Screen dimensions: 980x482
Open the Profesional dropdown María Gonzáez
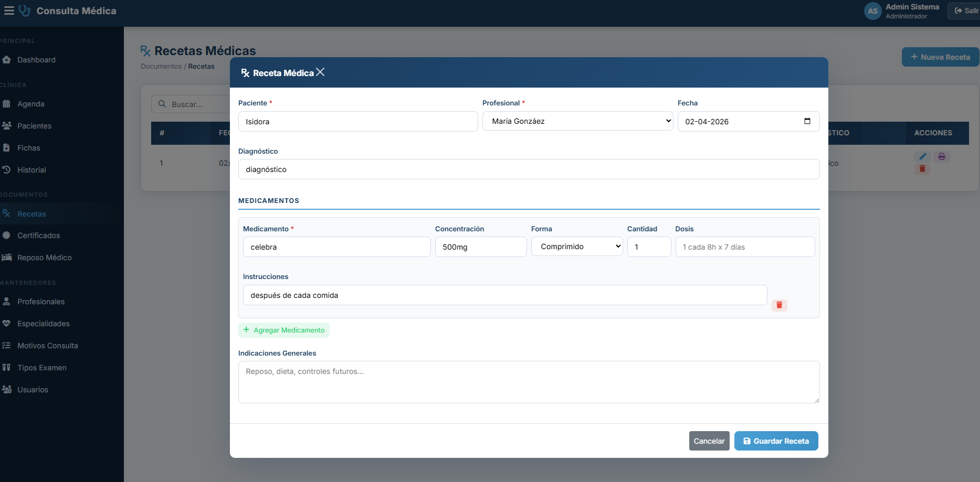pos(577,121)
